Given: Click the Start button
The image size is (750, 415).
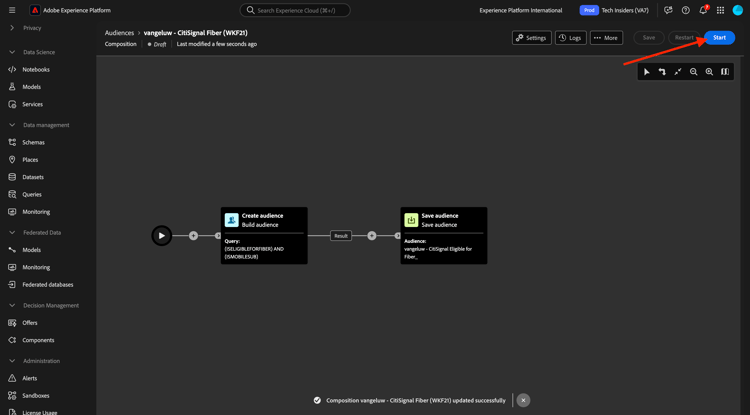Looking at the screenshot, I should coord(719,38).
